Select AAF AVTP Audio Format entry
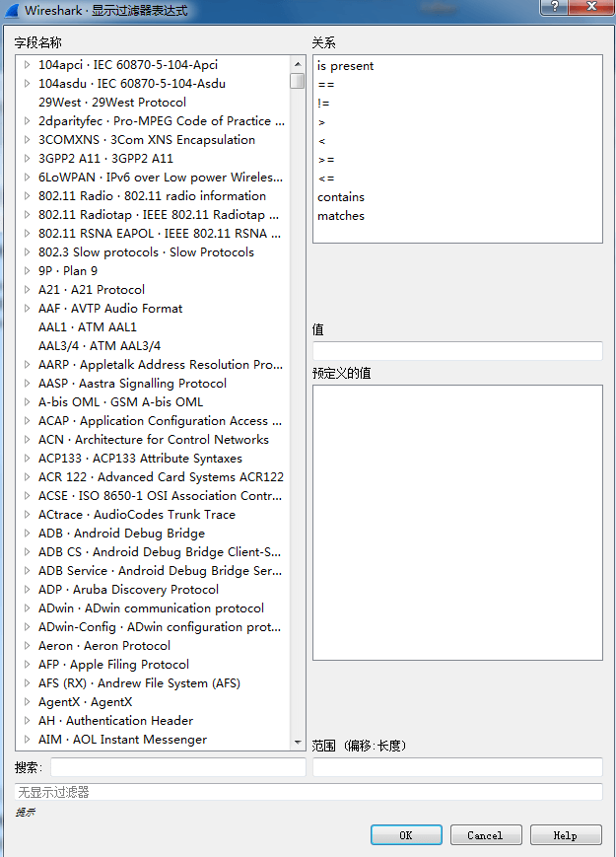The height and width of the screenshot is (857, 616). 110,309
